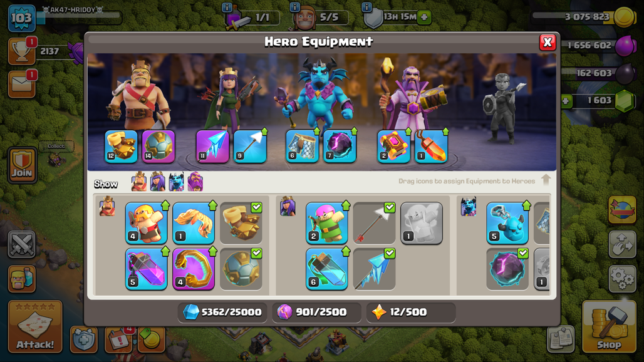Open the Settings gear icon
Screen dimensions: 644x362
(x=622, y=279)
